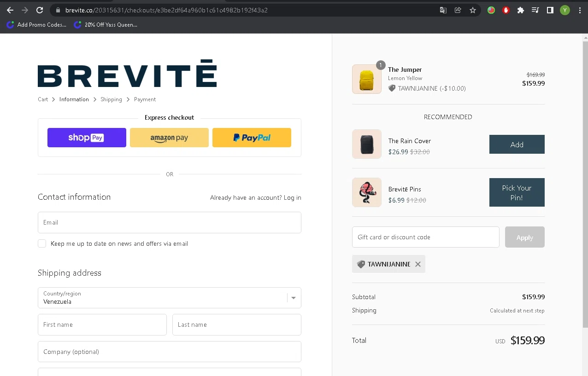Click the Last name field
588x376 pixels.
[237, 324]
